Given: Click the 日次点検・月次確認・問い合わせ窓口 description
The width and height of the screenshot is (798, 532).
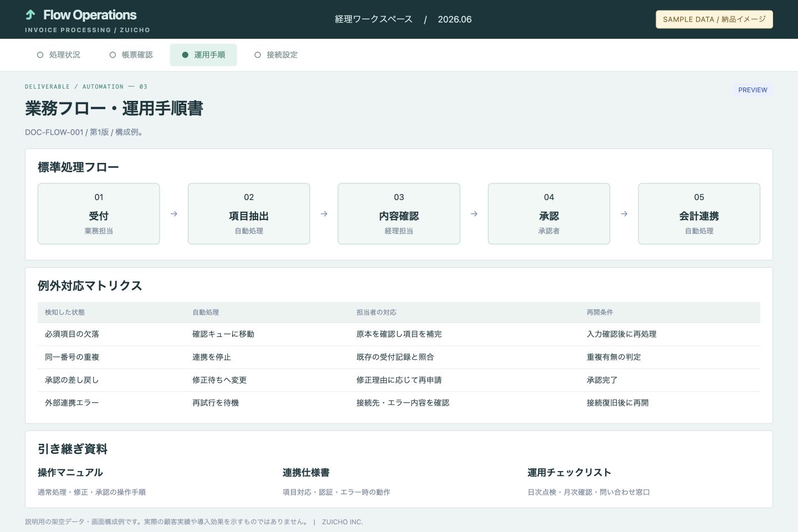Looking at the screenshot, I should pyautogui.click(x=589, y=492).
